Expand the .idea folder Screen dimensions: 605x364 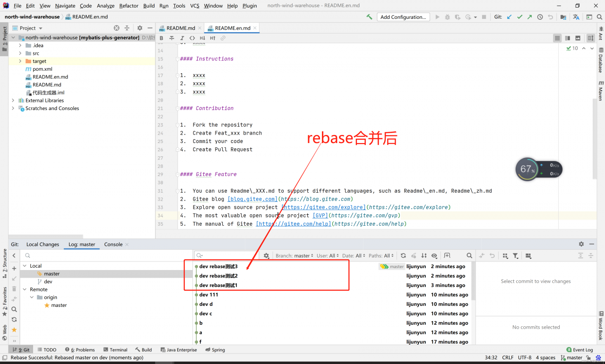[20, 45]
